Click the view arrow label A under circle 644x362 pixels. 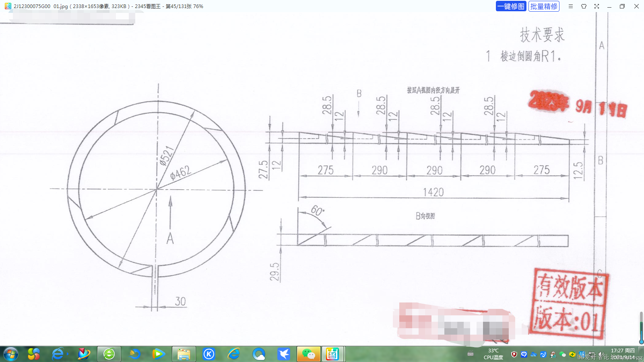tap(170, 239)
